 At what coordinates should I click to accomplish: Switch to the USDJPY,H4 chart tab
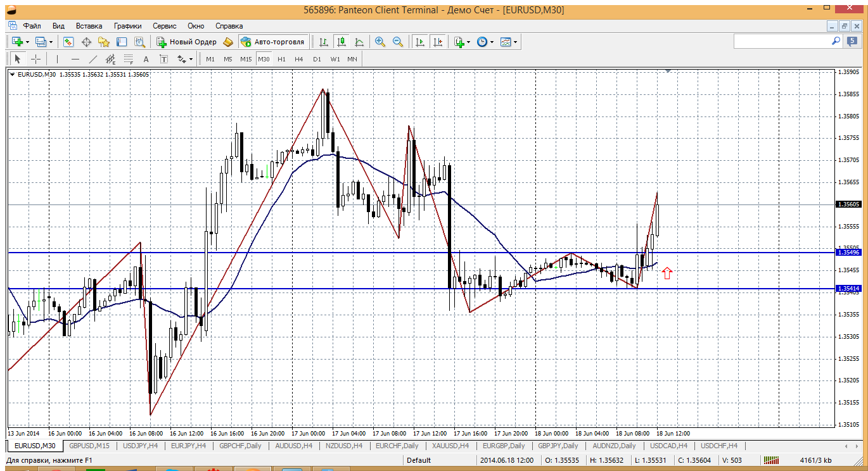coord(141,446)
